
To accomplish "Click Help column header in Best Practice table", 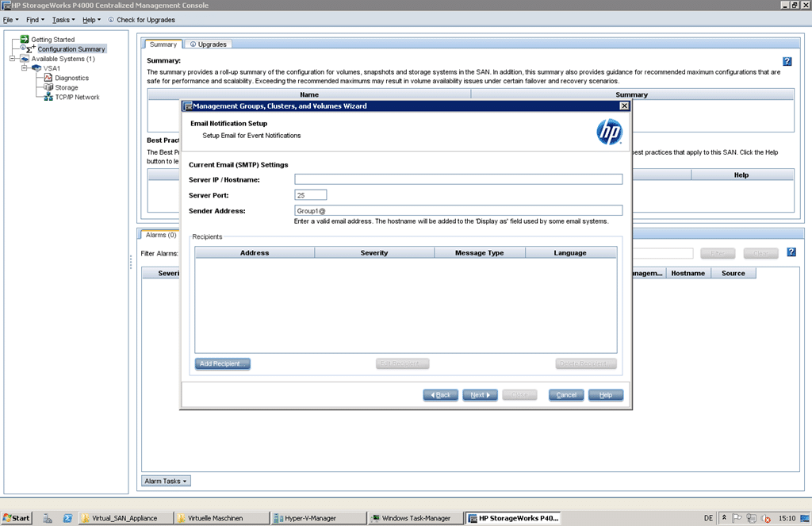I will [741, 175].
